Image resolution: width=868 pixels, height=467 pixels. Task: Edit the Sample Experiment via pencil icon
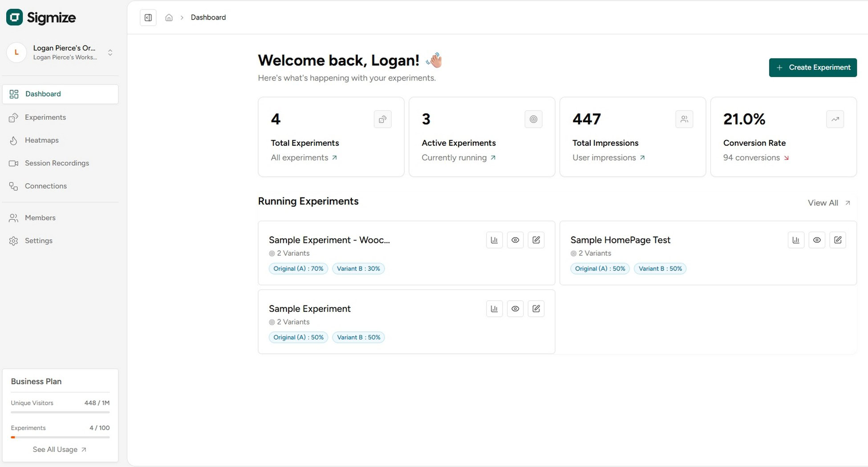[536, 308]
